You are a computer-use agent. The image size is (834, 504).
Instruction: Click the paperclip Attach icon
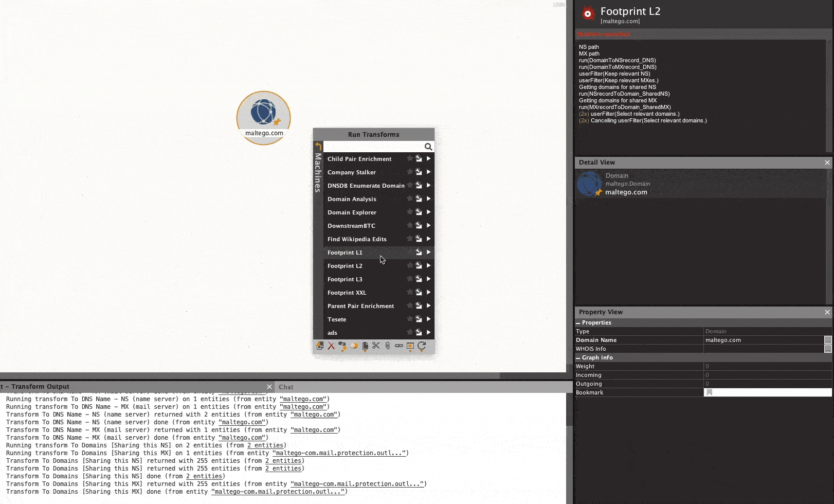click(388, 346)
